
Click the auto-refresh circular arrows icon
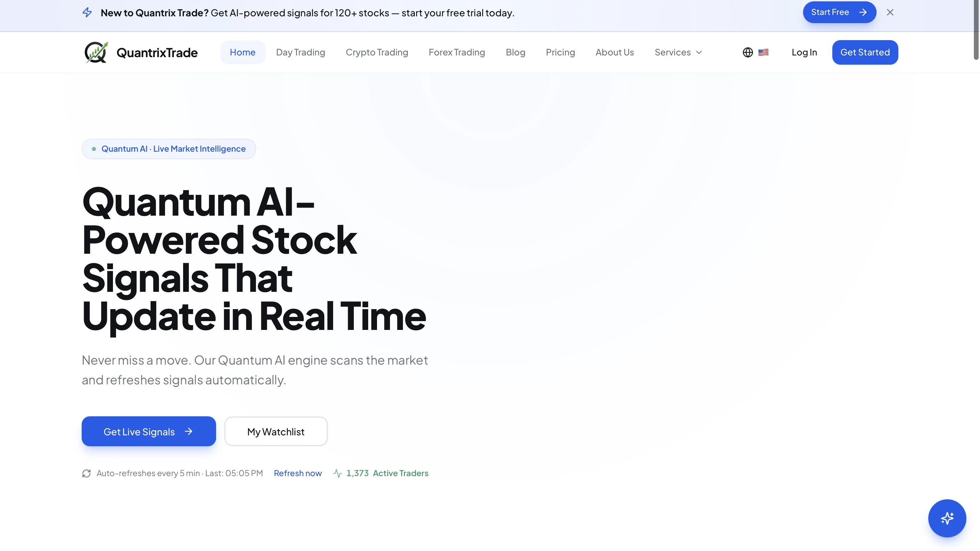coord(86,473)
